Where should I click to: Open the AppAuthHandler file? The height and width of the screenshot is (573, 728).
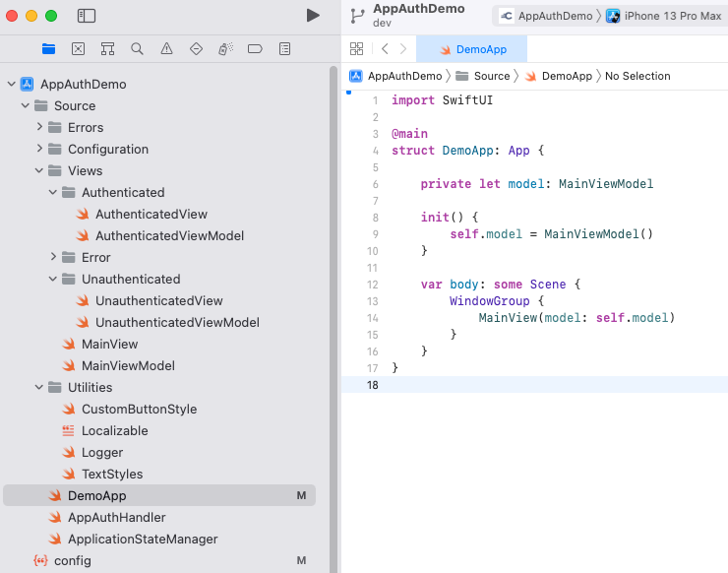pyautogui.click(x=116, y=517)
